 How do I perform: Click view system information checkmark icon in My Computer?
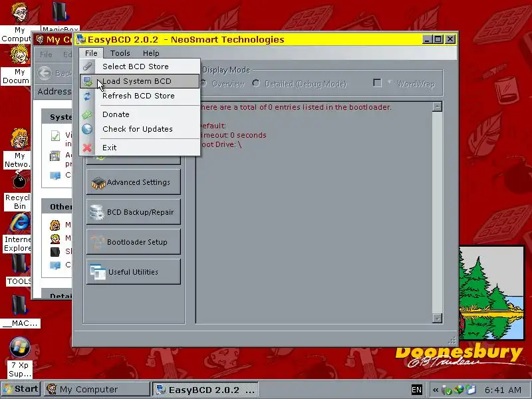point(55,136)
